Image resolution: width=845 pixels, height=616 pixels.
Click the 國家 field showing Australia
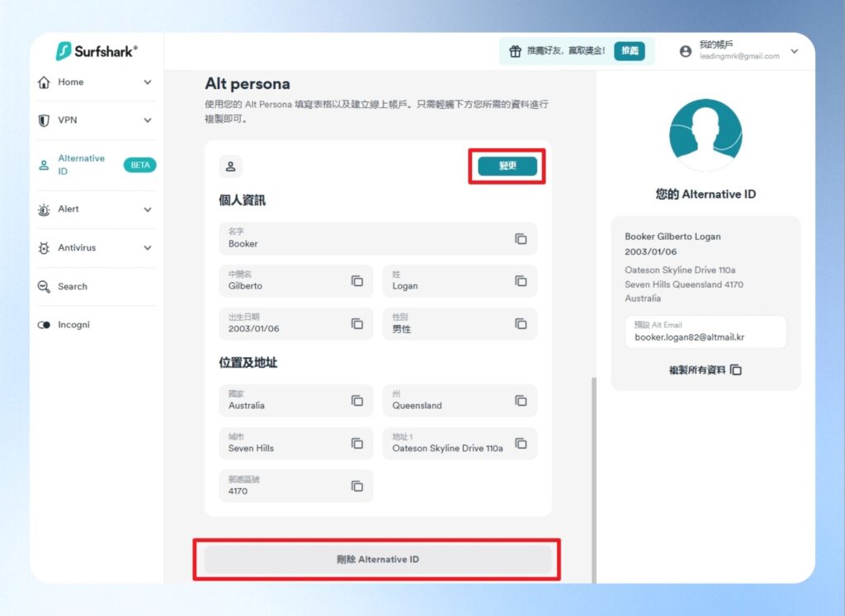click(296, 401)
